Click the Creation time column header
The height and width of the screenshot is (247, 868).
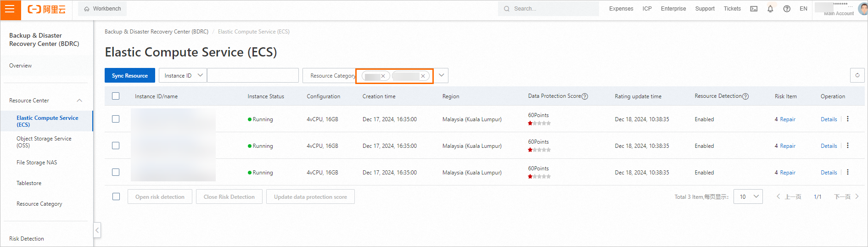pyautogui.click(x=379, y=96)
